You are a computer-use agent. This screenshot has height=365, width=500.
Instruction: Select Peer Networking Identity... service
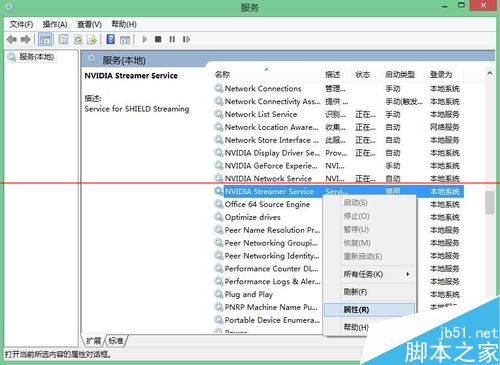(268, 256)
